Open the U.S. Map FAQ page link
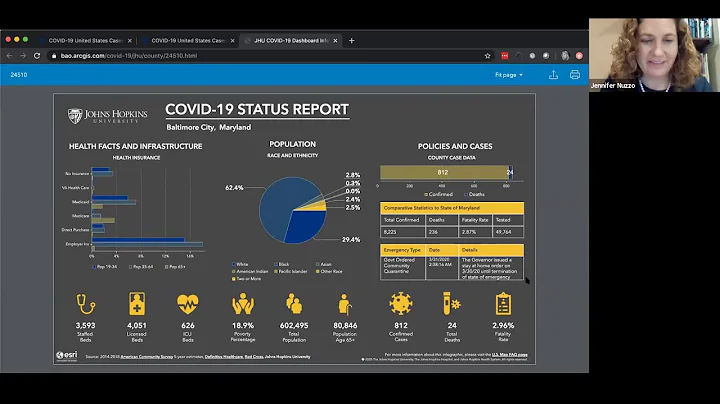This screenshot has height=404, width=720. [x=510, y=354]
